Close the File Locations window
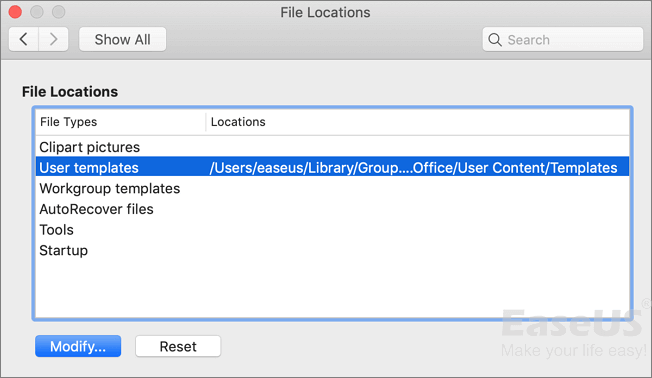Screen dimensions: 652x378 point(15,12)
